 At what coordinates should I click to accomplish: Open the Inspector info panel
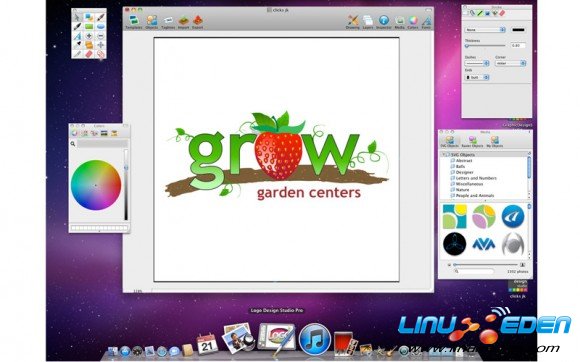coord(384,22)
